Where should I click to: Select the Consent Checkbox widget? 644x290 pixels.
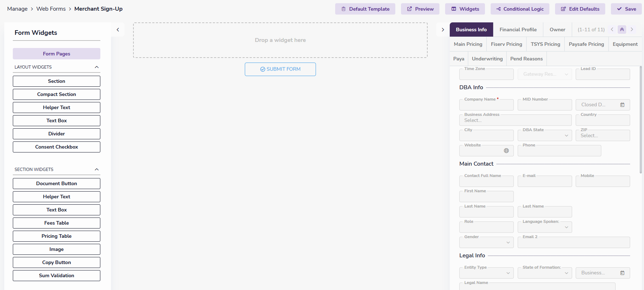57,147
